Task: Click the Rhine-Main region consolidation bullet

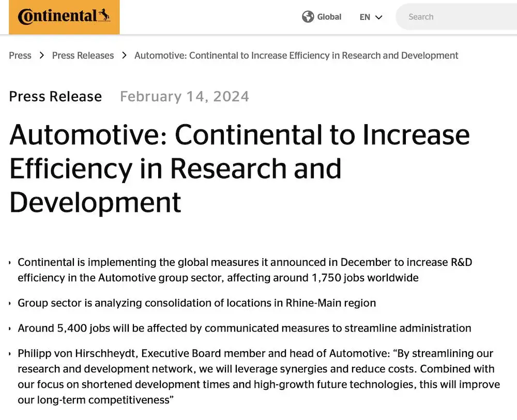Action: pos(196,303)
